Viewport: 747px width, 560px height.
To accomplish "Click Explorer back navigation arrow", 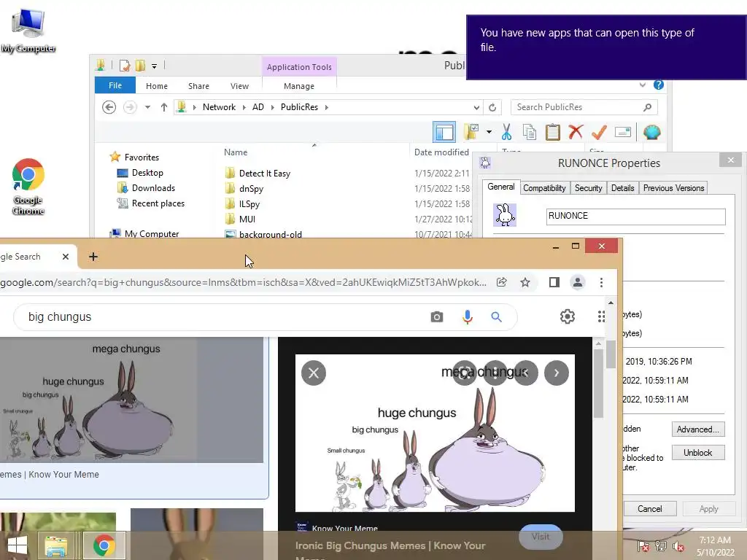I will pyautogui.click(x=109, y=107).
